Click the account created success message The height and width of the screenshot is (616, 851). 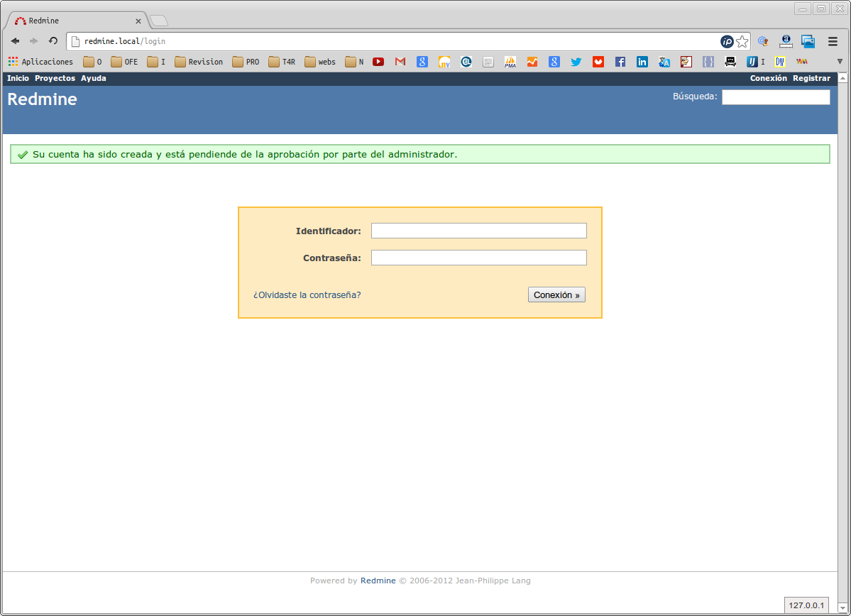420,154
